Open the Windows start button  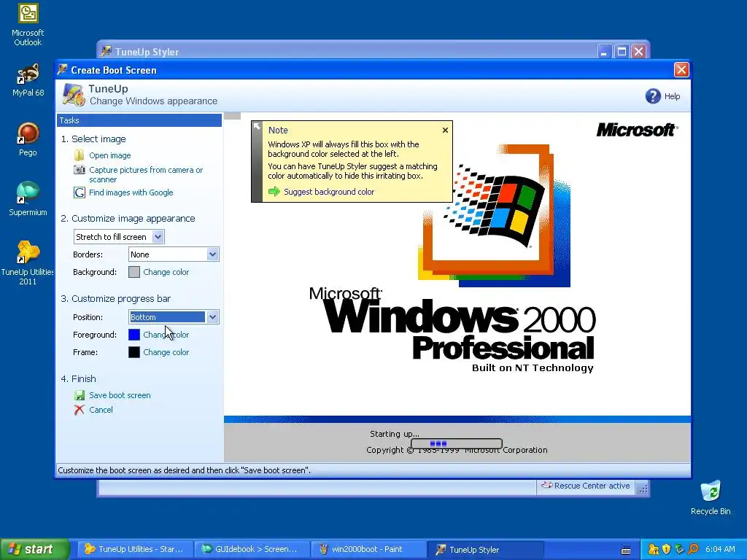click(x=34, y=549)
